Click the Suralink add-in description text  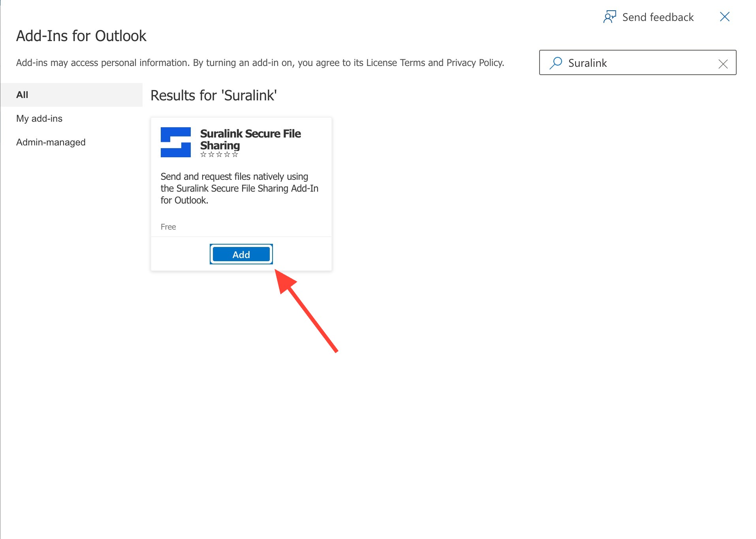point(239,188)
